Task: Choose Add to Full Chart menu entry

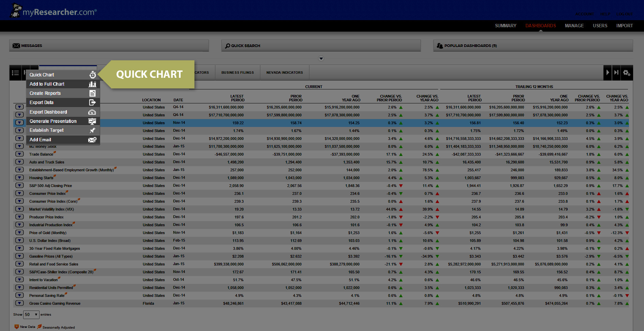Action: click(x=63, y=84)
